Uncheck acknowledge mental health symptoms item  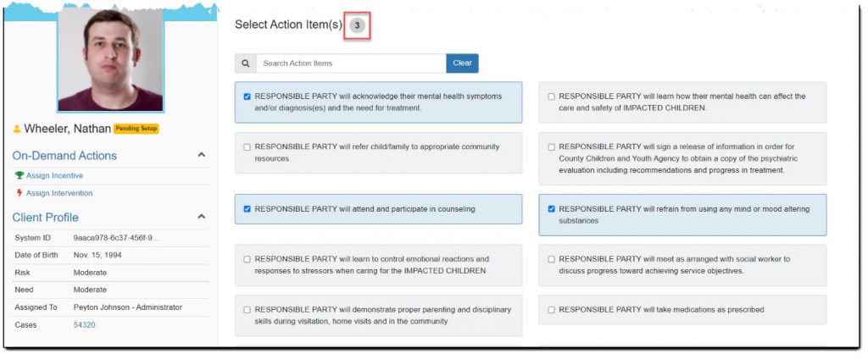click(248, 97)
